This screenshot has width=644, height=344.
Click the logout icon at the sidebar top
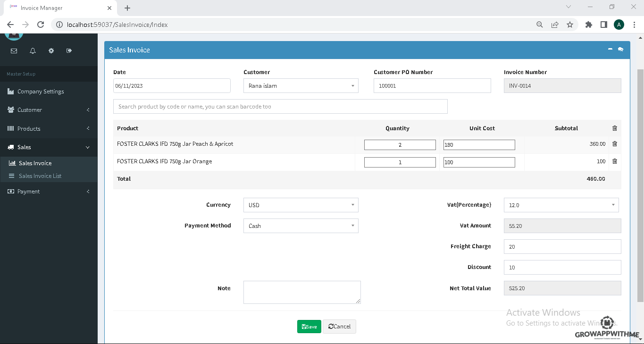tap(69, 50)
